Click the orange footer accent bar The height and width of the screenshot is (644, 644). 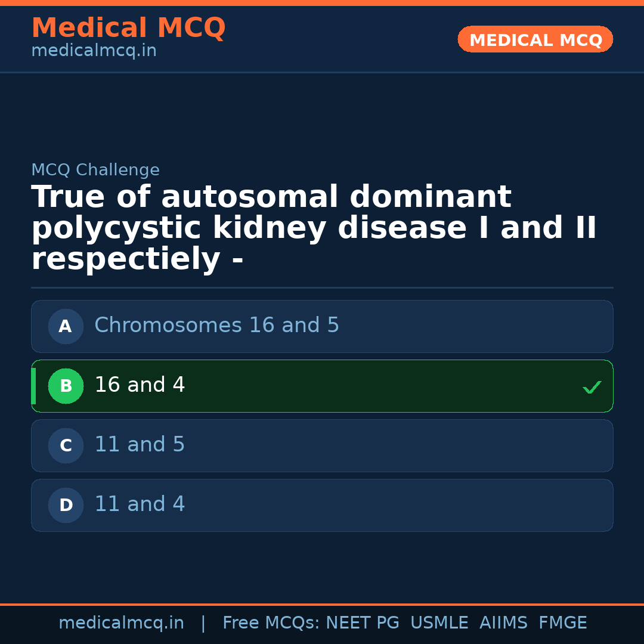322,604
